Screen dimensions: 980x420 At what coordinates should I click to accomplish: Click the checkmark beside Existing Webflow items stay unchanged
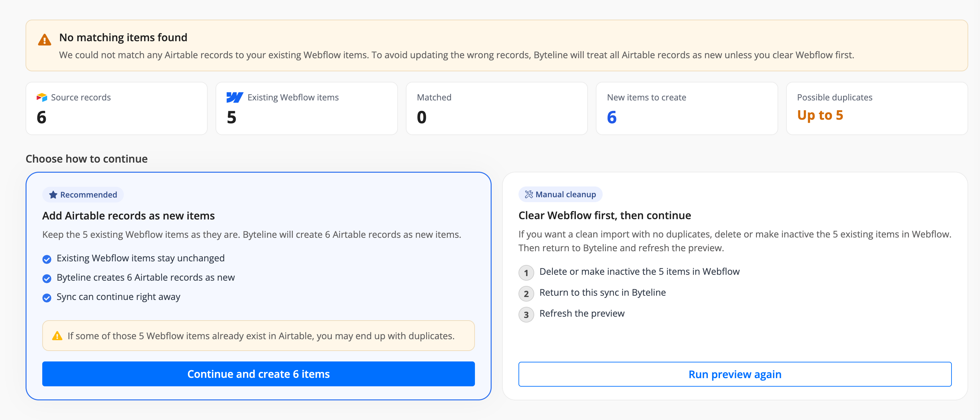[47, 259]
